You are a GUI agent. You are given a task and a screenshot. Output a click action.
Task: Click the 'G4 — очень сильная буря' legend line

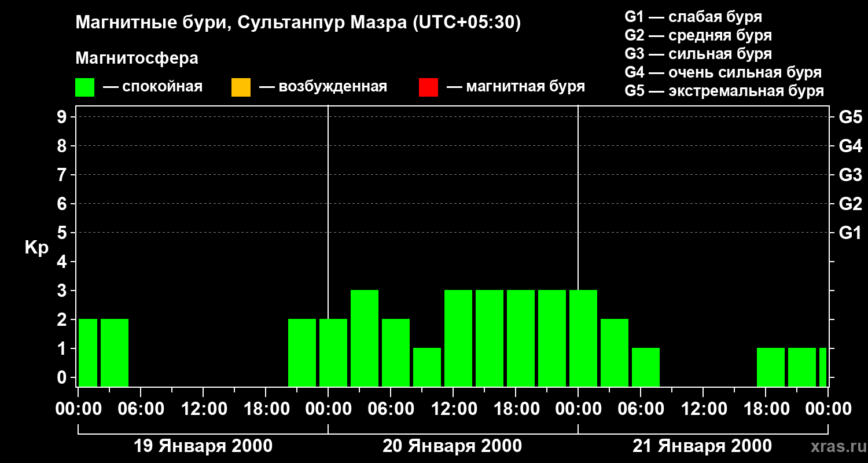[723, 72]
